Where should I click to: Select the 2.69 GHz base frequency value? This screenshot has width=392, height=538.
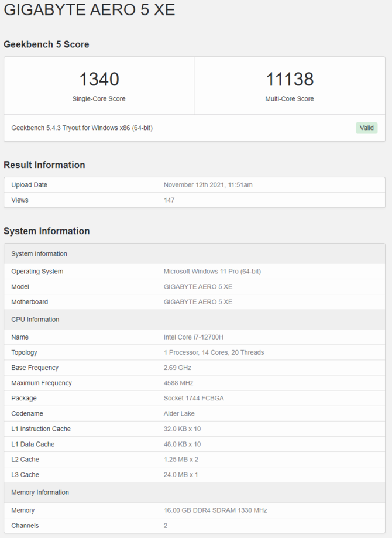point(177,368)
